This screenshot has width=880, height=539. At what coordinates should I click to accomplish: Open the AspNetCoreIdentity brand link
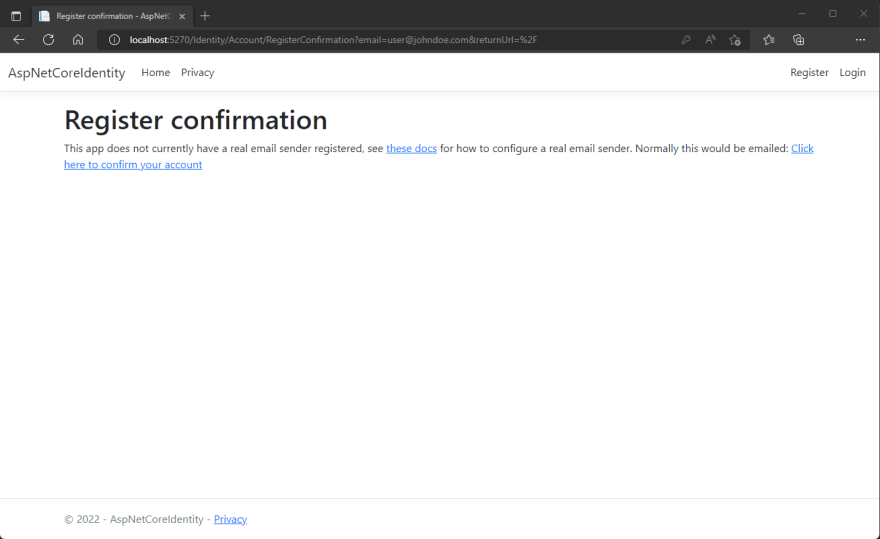point(67,72)
